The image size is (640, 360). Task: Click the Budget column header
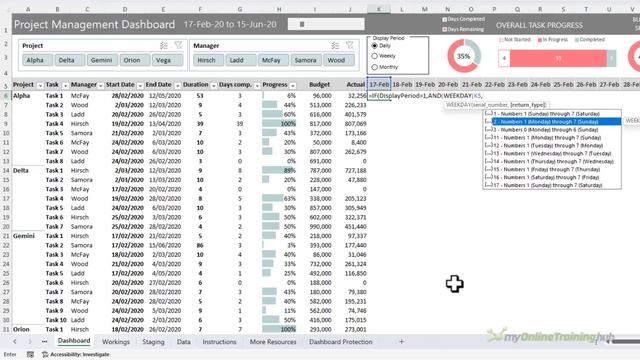320,84
